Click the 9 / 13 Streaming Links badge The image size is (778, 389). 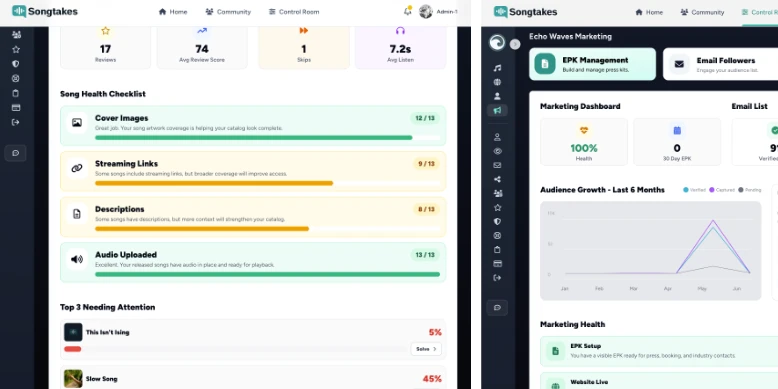point(426,164)
